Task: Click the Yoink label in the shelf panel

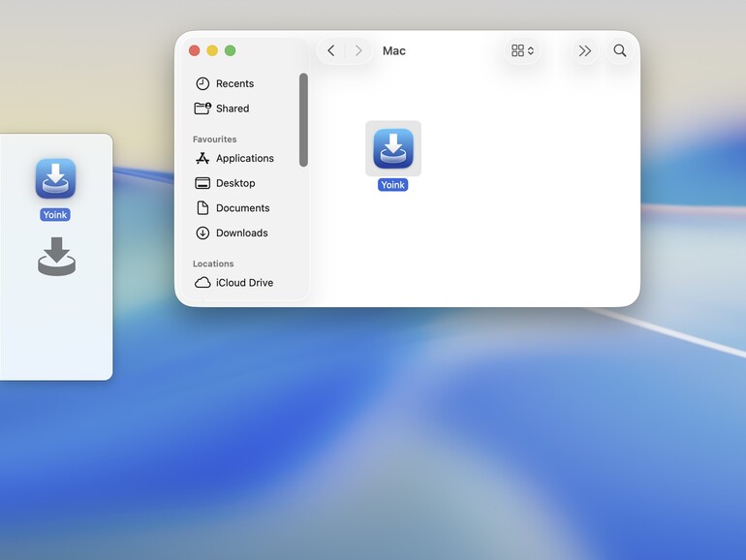Action: (x=55, y=214)
